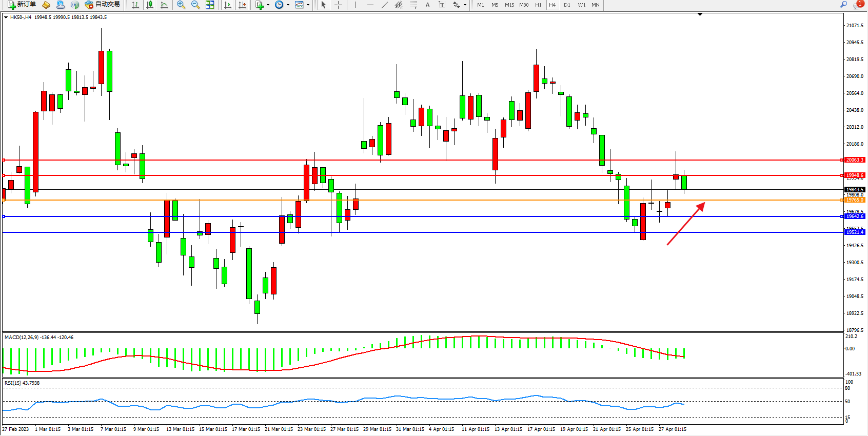
Task: Select the M15 timeframe
Action: pos(509,5)
